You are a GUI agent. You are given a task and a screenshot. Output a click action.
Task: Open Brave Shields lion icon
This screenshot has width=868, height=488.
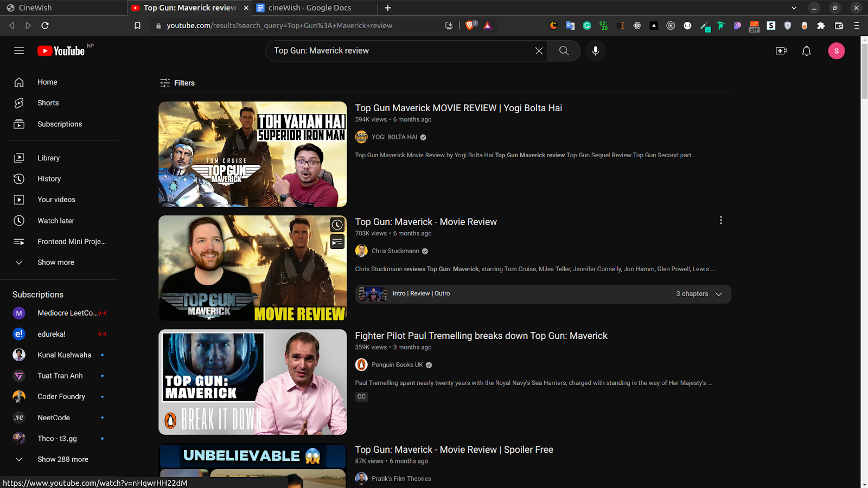point(470,25)
